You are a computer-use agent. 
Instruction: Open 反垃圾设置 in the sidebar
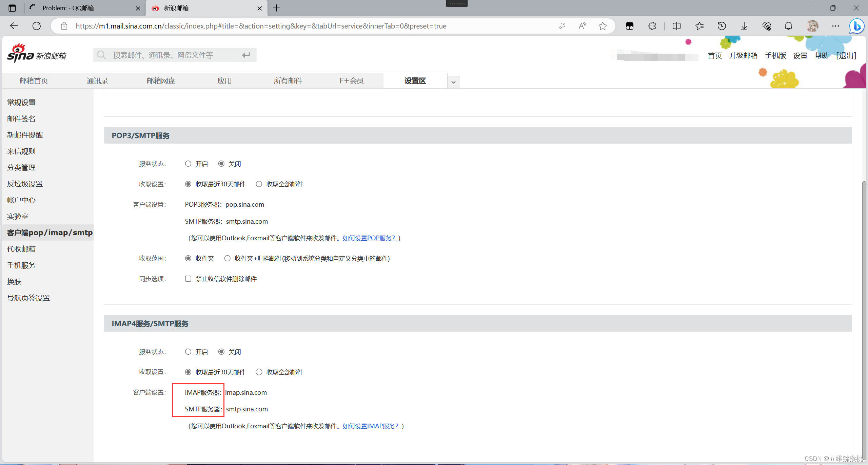pyautogui.click(x=25, y=184)
